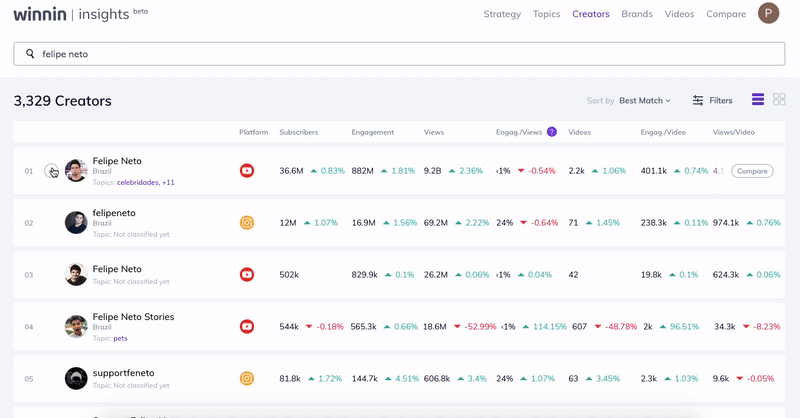Click the 401.1k engag./video value
The height and width of the screenshot is (418, 800).
point(654,171)
